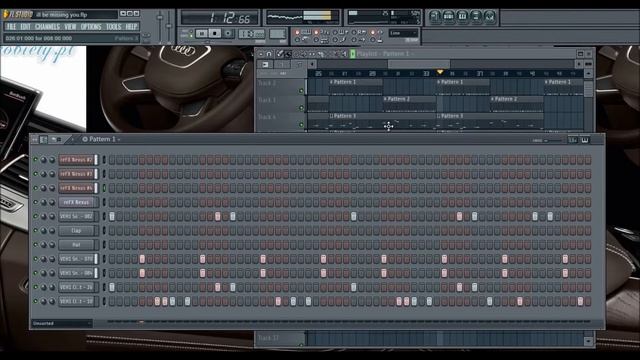
Task: Select the Draw pencil tool in Playlist
Action: (280, 53)
